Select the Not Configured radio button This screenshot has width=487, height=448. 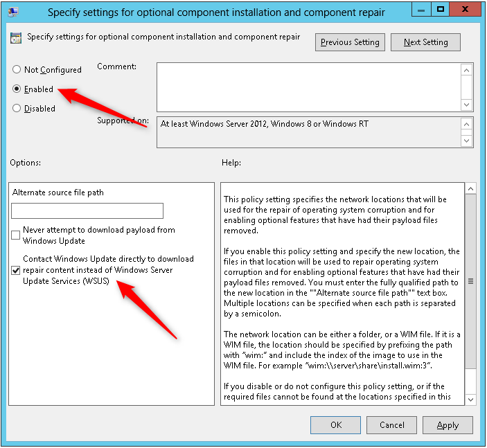(x=17, y=70)
